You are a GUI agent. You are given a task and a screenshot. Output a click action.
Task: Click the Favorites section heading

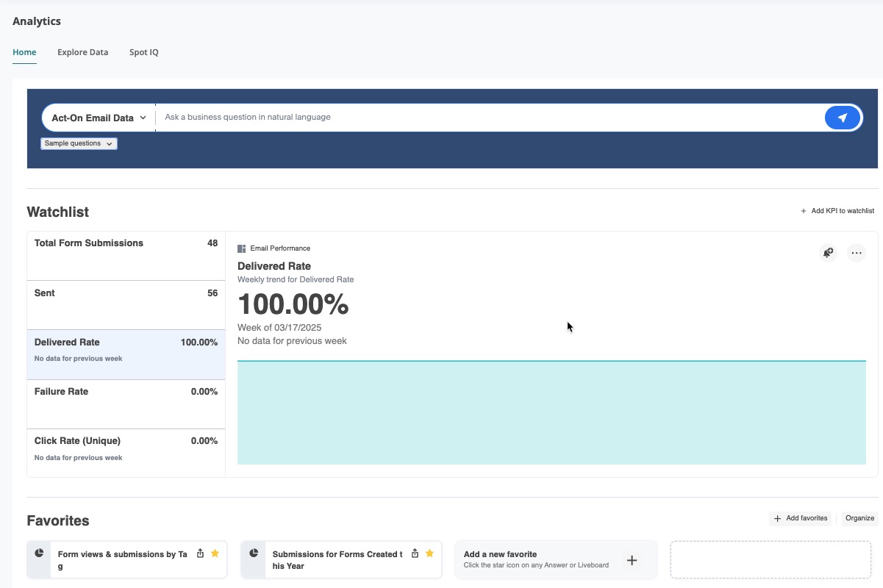point(58,520)
